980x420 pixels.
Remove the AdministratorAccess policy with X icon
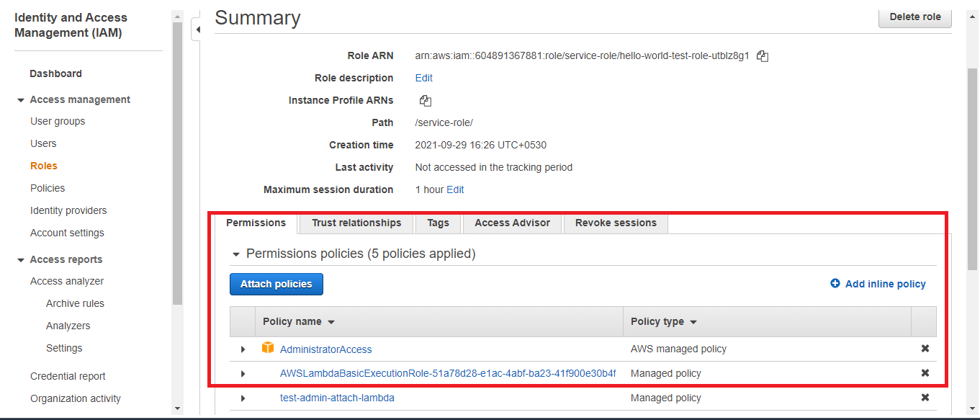point(925,349)
